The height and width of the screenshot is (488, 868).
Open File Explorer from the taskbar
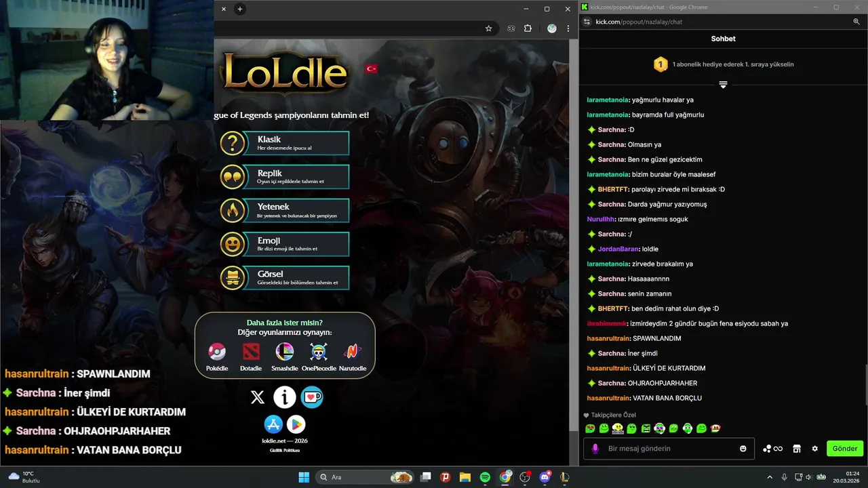(x=465, y=477)
